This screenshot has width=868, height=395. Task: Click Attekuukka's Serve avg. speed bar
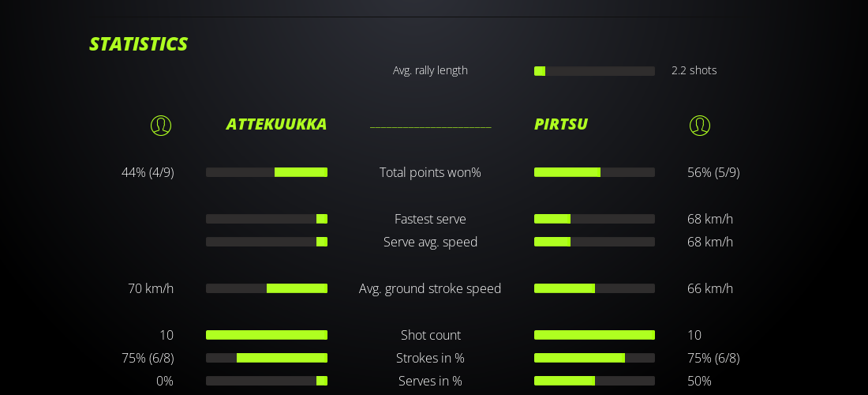[267, 242]
